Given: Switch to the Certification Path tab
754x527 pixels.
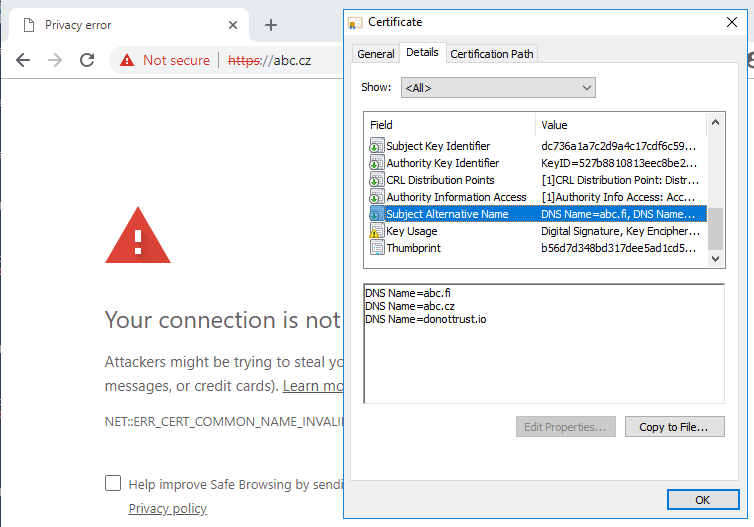Looking at the screenshot, I should coord(491,54).
